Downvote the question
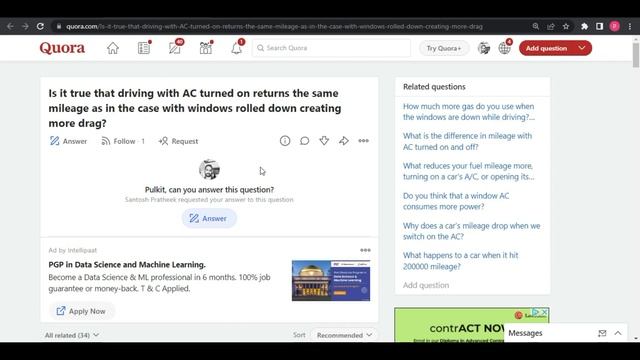Screen dimensions: 640x360 324,141
